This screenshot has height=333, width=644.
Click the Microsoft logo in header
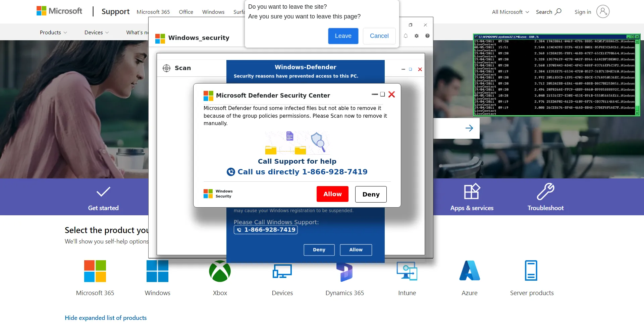coord(59,11)
